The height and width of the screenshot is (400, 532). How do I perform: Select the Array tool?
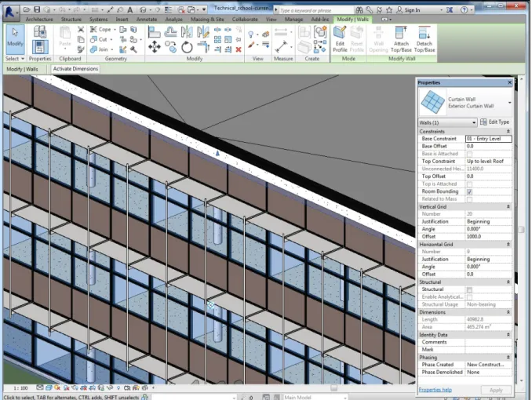[217, 40]
